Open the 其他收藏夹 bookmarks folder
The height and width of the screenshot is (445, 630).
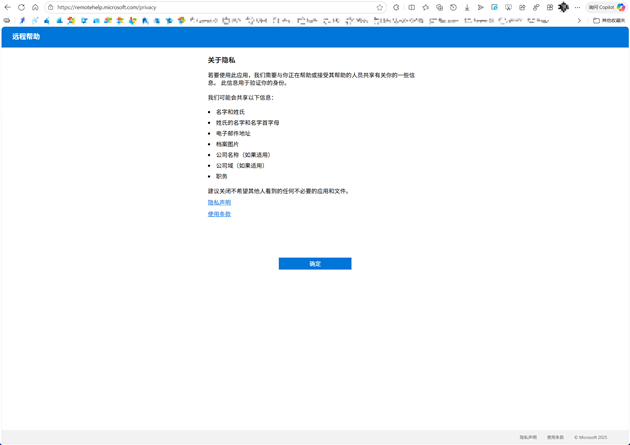[609, 20]
